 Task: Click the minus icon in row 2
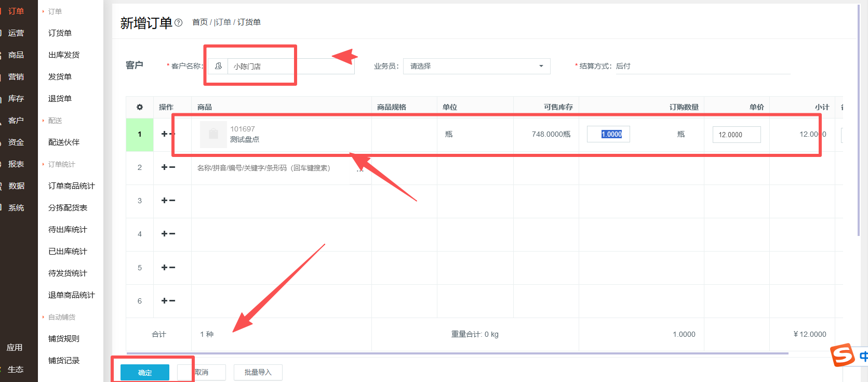(172, 167)
